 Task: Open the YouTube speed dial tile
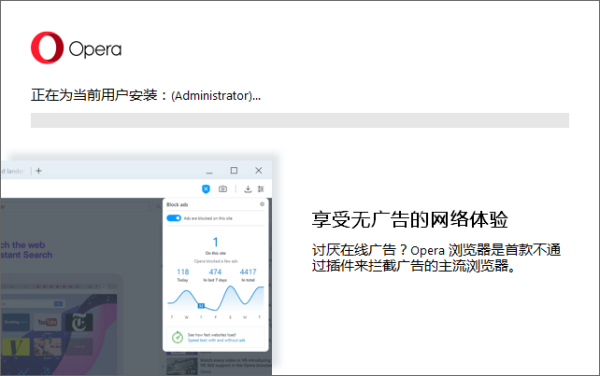[47, 322]
